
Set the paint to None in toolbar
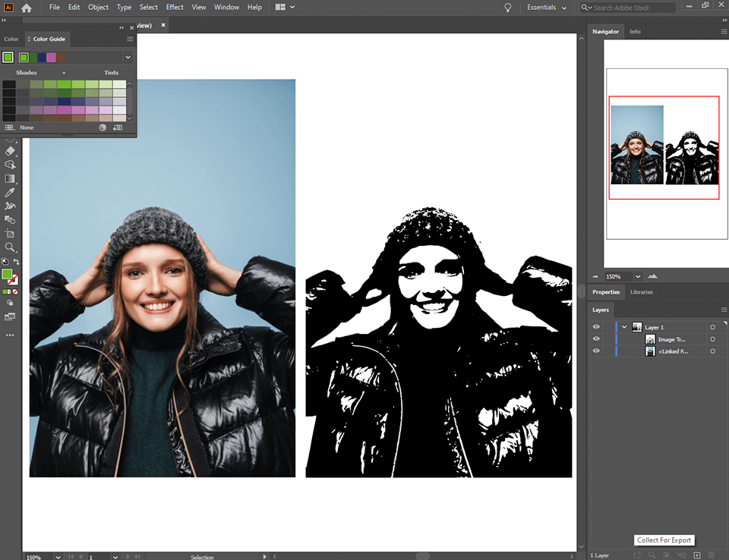click(x=15, y=292)
